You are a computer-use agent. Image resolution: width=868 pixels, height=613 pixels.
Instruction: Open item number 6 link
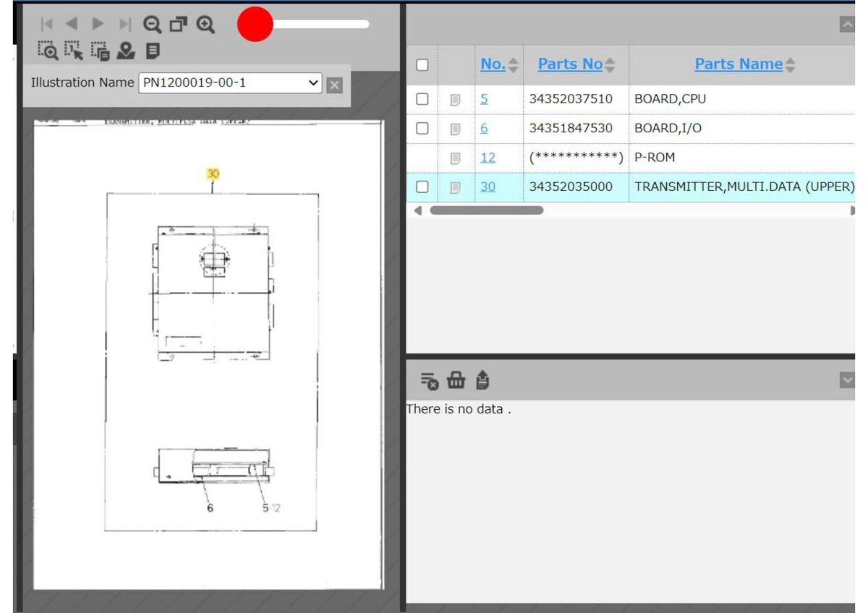484,129
